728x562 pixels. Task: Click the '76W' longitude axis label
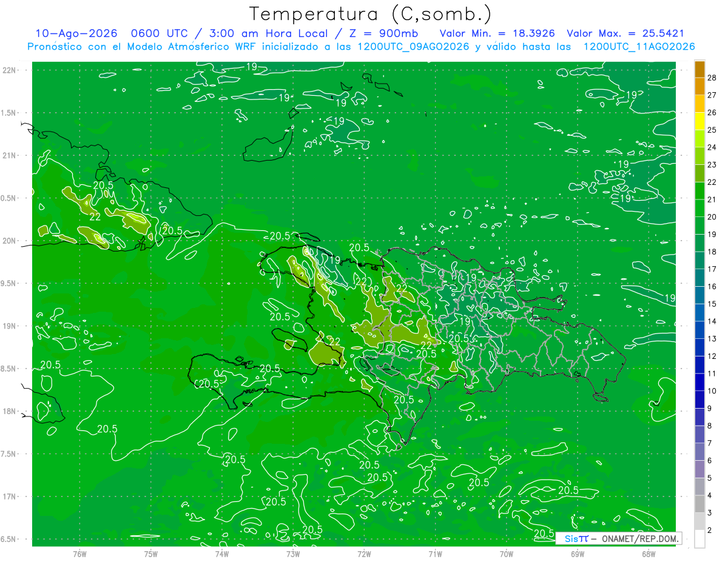79,554
